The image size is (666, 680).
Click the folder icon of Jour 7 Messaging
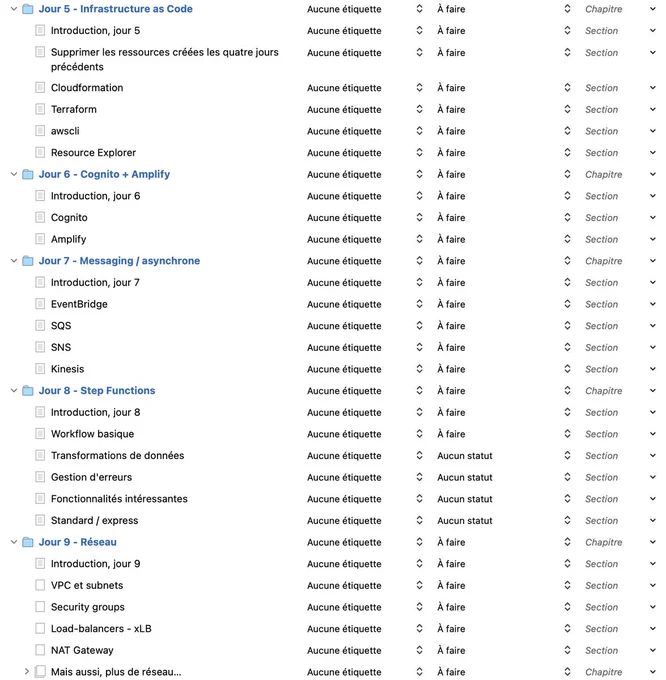click(x=28, y=261)
